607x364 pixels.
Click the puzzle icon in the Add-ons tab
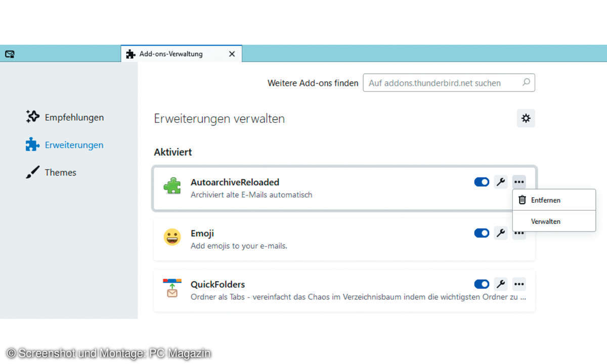[x=131, y=54]
